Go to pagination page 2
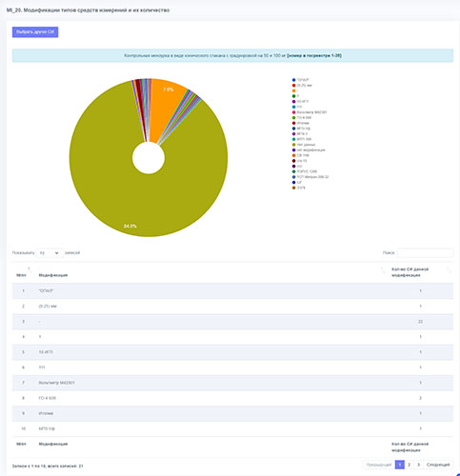 tap(409, 465)
